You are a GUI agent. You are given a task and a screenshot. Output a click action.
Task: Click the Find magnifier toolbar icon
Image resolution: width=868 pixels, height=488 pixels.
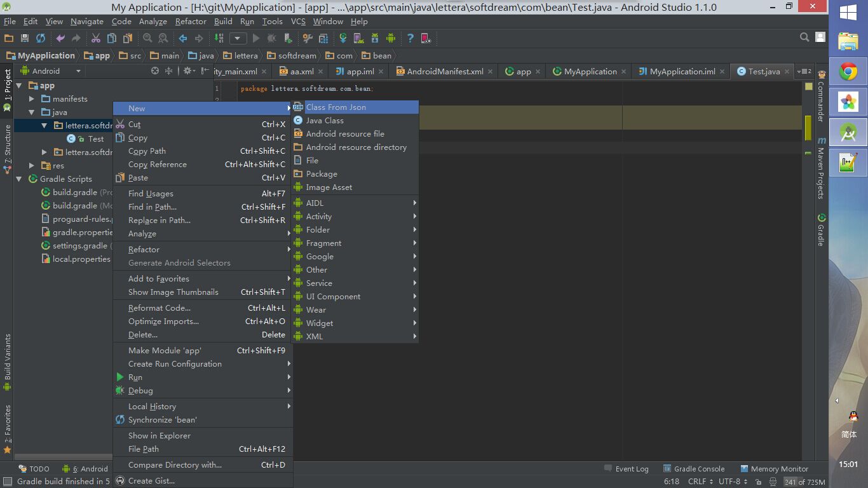[147, 38]
